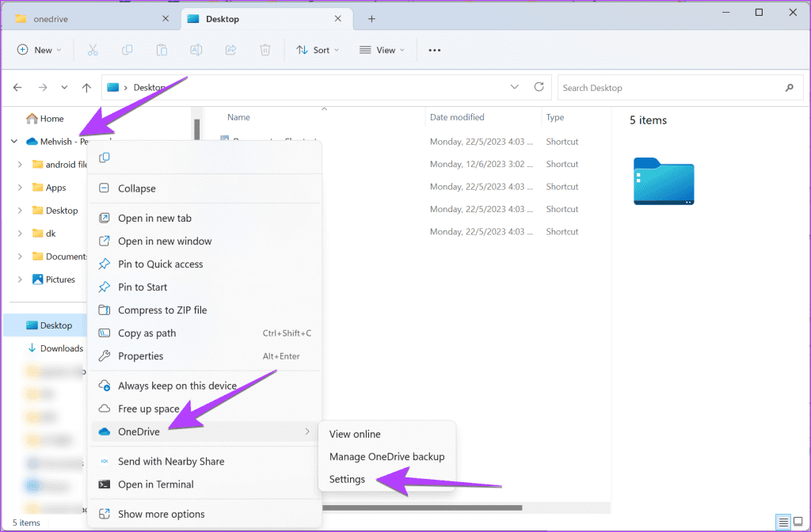
Task: Click the Share icon in toolbar
Action: [231, 50]
